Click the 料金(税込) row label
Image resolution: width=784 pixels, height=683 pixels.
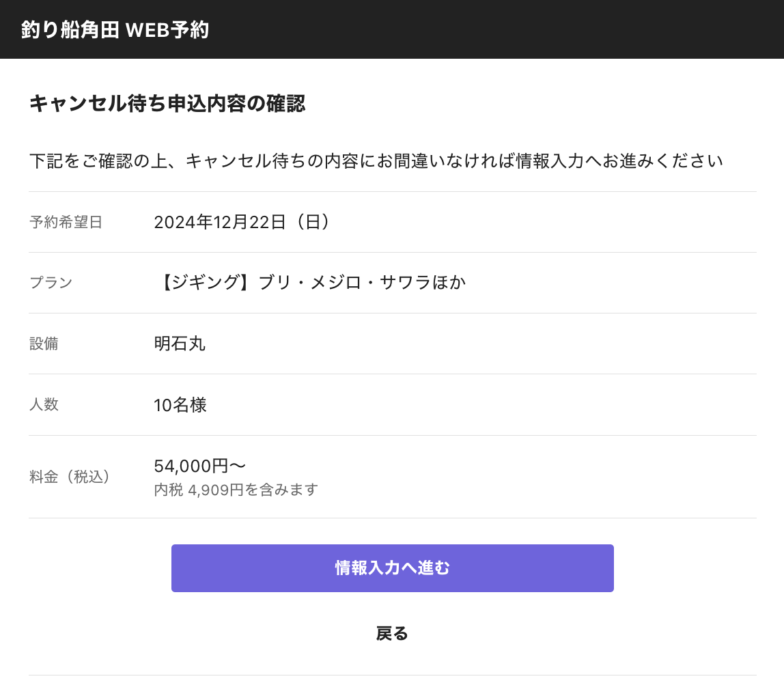tap(70, 477)
